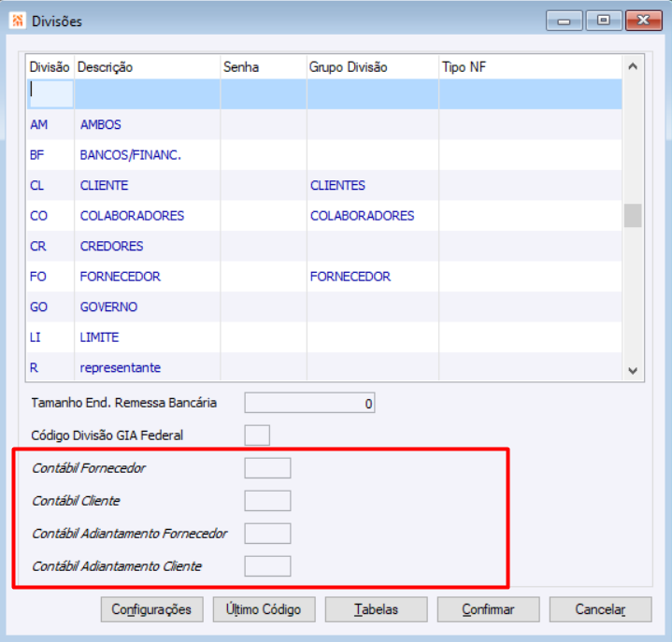Click the Divisões app icon in title bar

(18, 21)
